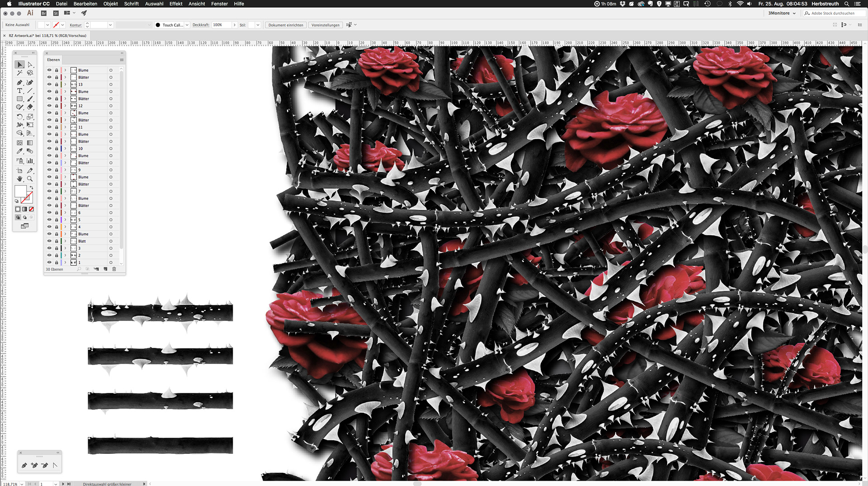Click the Deckkraft 100% opacity field

tap(222, 25)
